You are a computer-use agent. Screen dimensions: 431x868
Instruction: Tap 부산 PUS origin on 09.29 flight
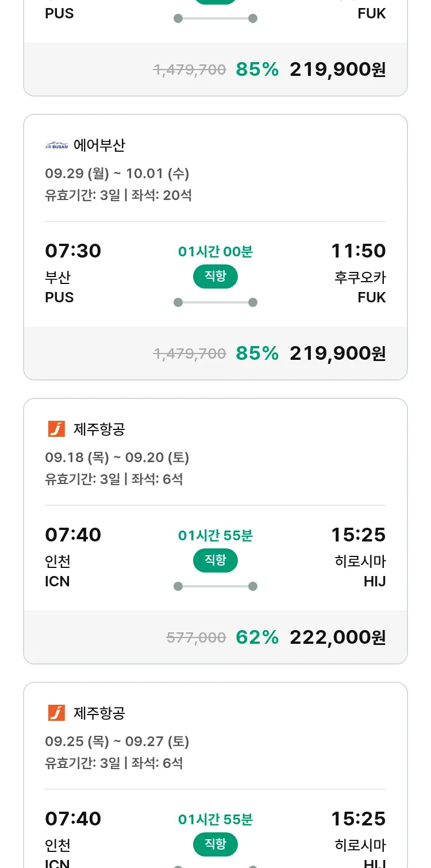pyautogui.click(x=59, y=287)
